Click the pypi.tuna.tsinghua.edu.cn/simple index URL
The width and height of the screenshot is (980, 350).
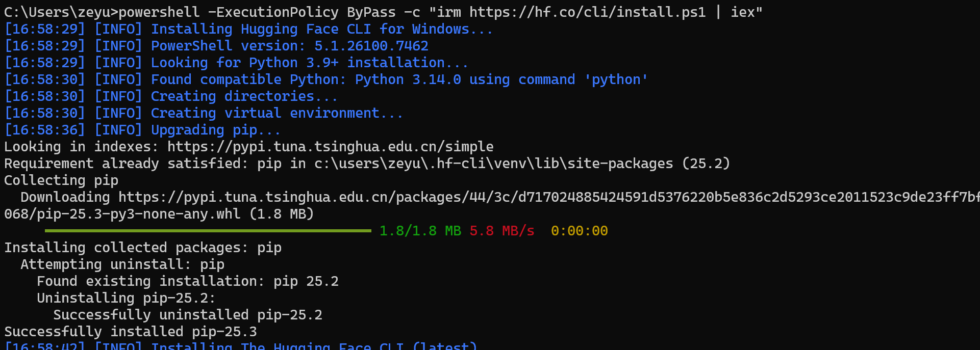coord(330,147)
